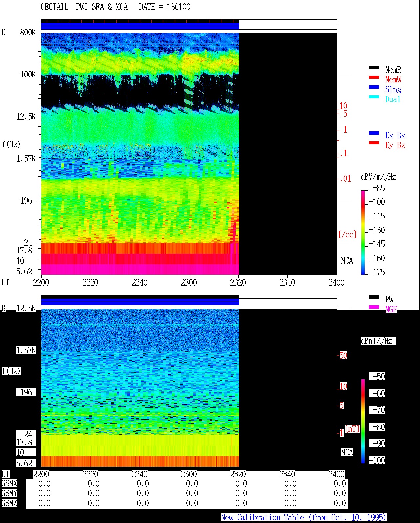Select the PWI legend label
Screen dimensions: 420x523
391,299
